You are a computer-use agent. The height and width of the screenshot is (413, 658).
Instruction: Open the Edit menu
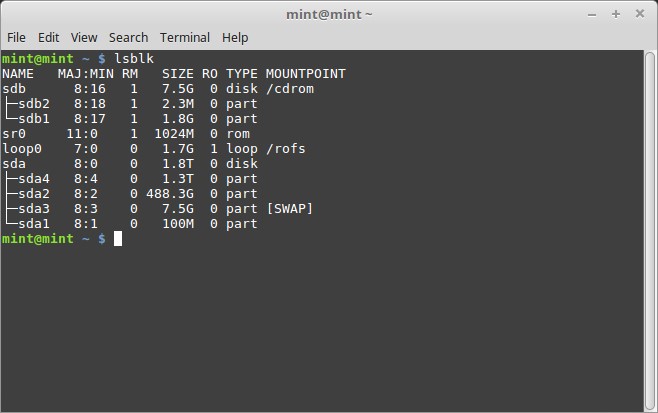[x=49, y=37]
